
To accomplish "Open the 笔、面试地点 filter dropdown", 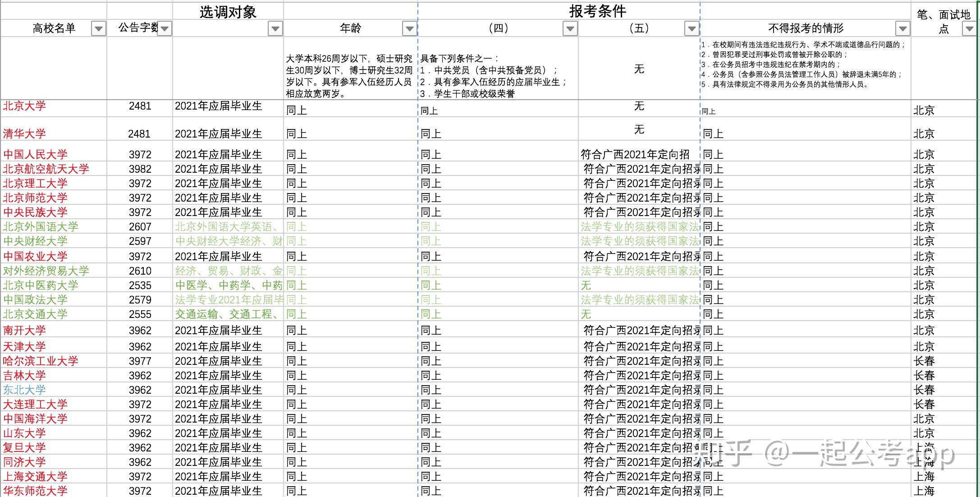I will click(x=969, y=29).
